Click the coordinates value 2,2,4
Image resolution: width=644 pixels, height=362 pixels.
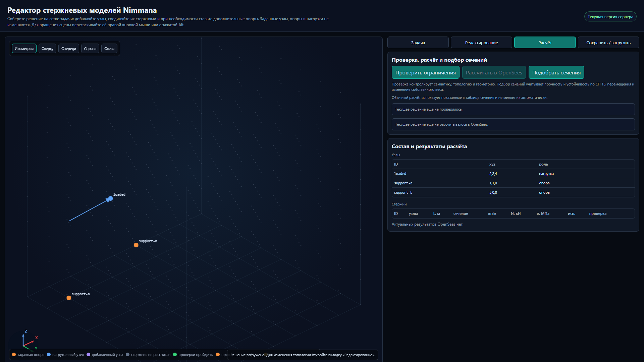[493, 174]
